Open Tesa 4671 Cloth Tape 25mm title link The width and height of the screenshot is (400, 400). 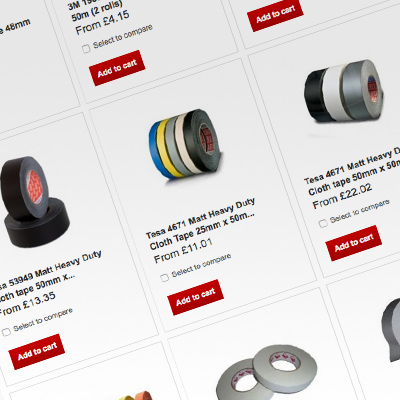(201, 224)
